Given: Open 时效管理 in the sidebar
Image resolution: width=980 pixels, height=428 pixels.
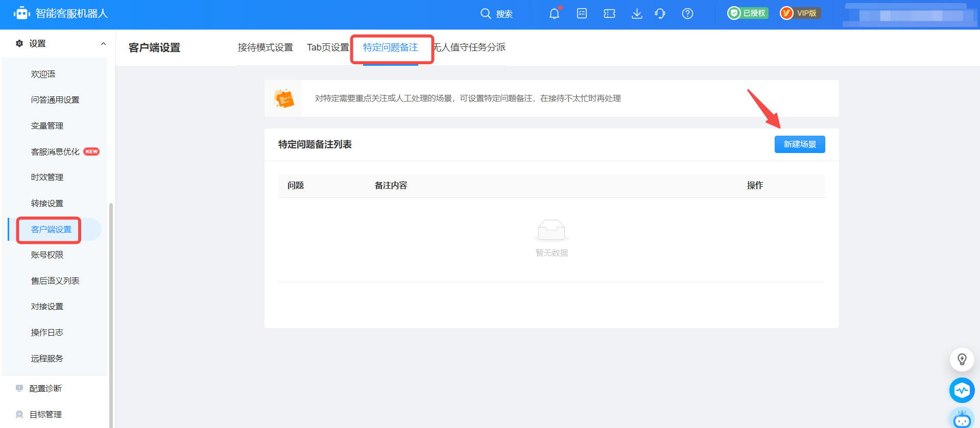Looking at the screenshot, I should pyautogui.click(x=47, y=178).
